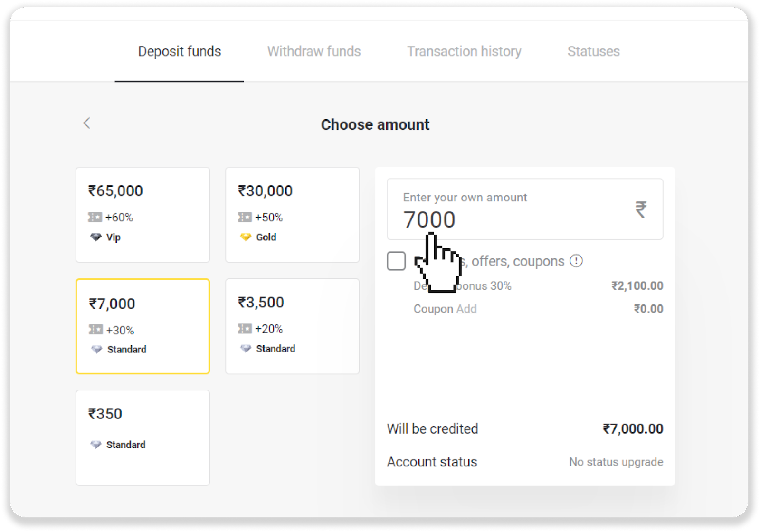Choose the ₹350 Standard amount card
This screenshot has width=760, height=532.
coord(142,437)
